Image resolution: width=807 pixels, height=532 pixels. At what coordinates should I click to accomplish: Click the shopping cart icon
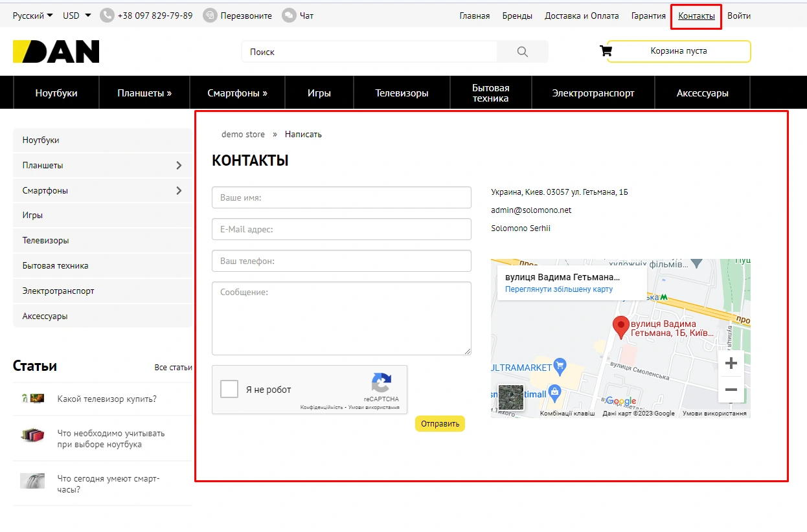click(606, 51)
